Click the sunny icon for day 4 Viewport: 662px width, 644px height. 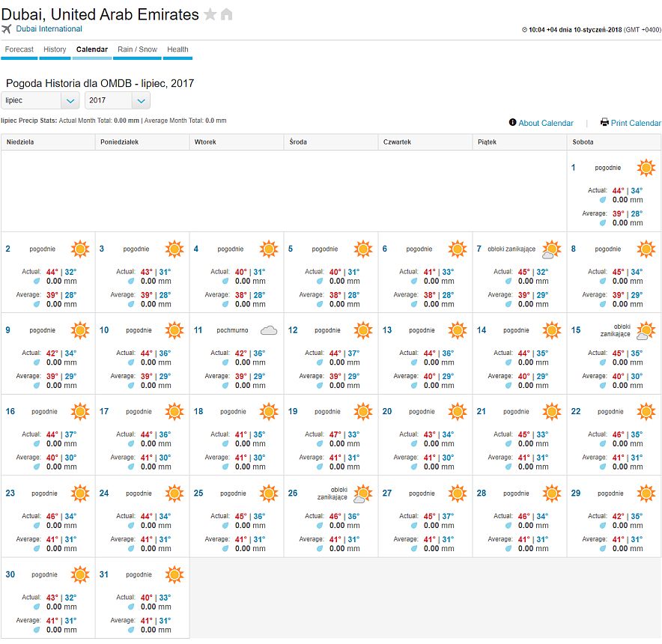[x=269, y=249]
